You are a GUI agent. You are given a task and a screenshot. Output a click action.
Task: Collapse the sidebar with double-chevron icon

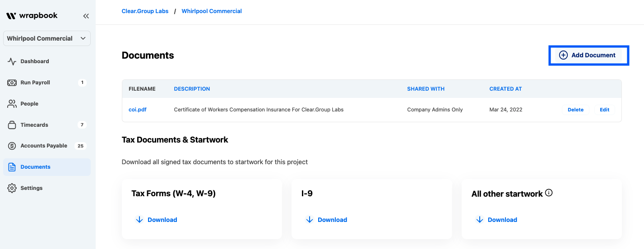point(86,16)
